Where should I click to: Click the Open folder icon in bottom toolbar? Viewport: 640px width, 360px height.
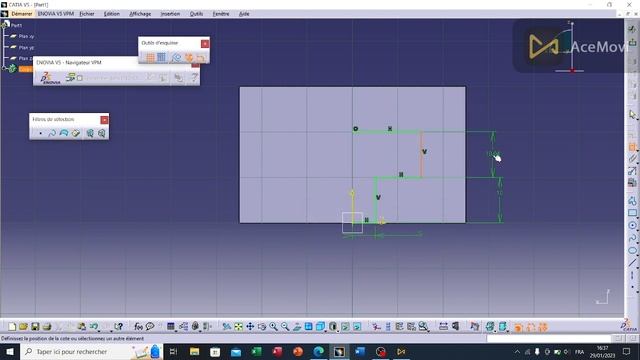point(23,327)
